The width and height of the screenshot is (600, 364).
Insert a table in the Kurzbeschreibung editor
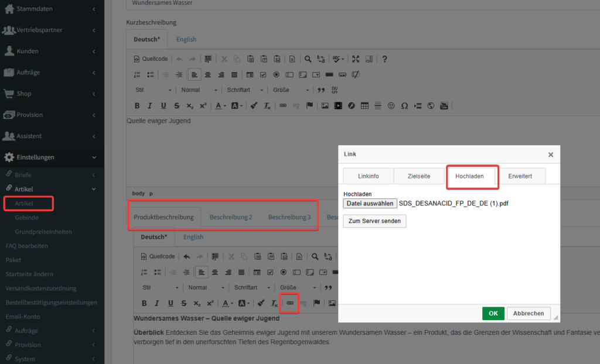(x=364, y=106)
